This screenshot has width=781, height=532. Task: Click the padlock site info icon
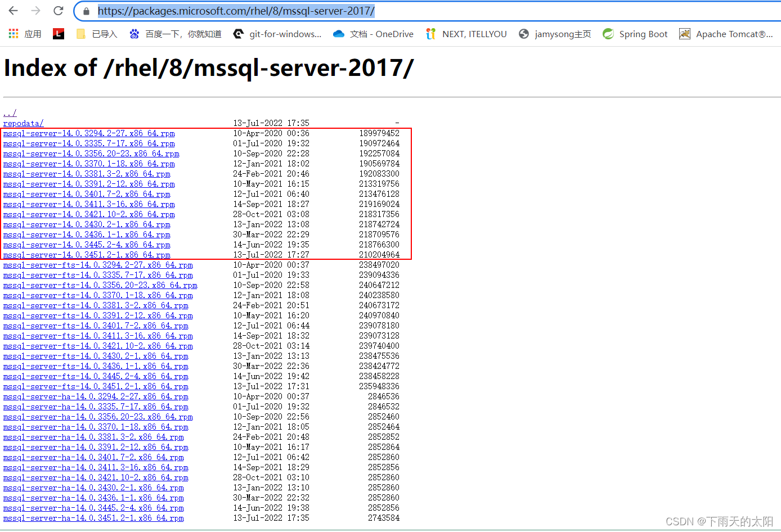pos(86,11)
